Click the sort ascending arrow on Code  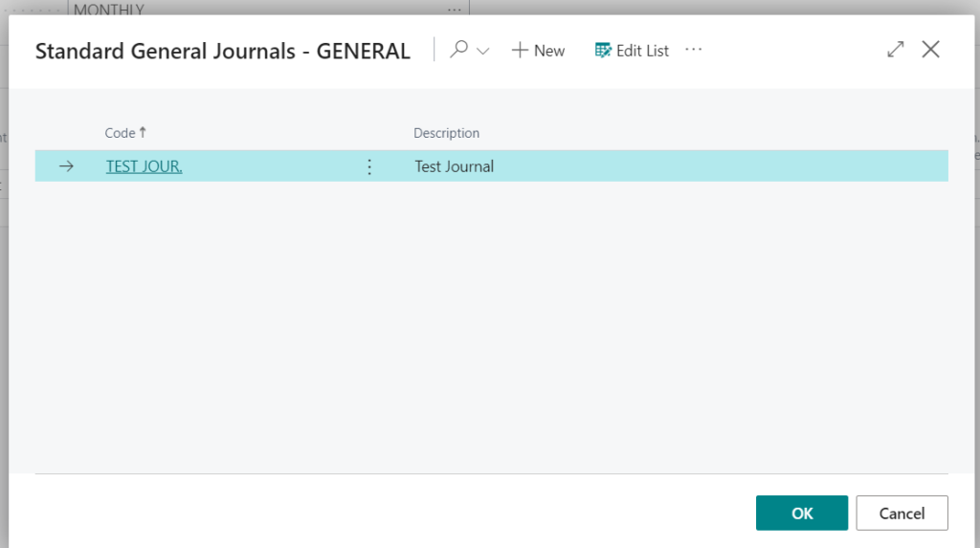143,132
